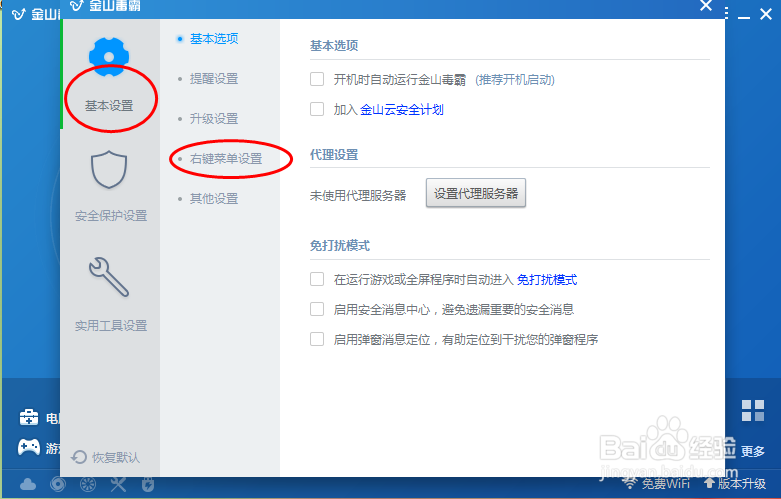
Task: Click the 金山毒霸 logo in the settings title bar
Action: [x=76, y=5]
